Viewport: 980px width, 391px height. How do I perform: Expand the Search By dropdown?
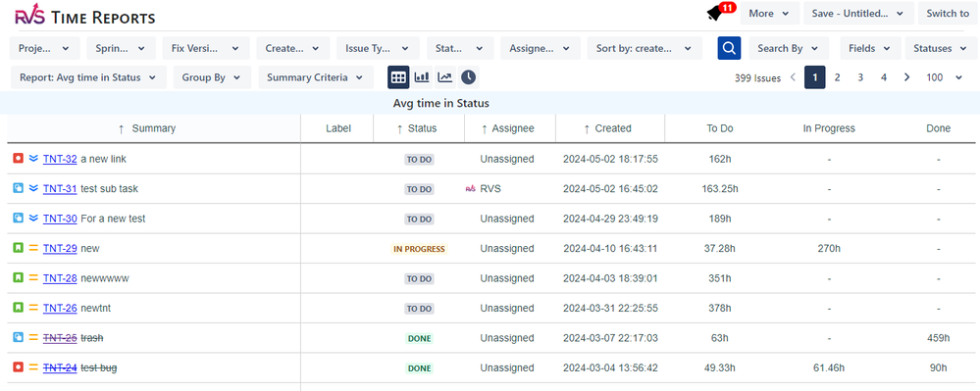pos(788,48)
